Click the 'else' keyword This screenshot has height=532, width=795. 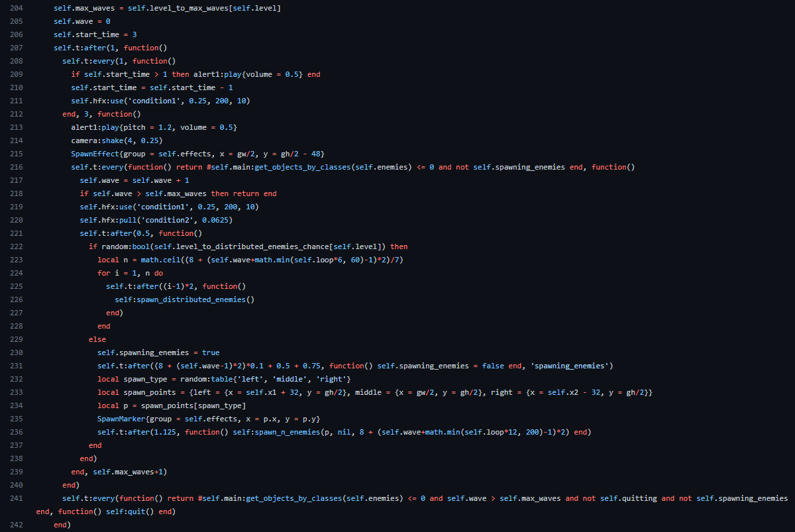pos(97,339)
